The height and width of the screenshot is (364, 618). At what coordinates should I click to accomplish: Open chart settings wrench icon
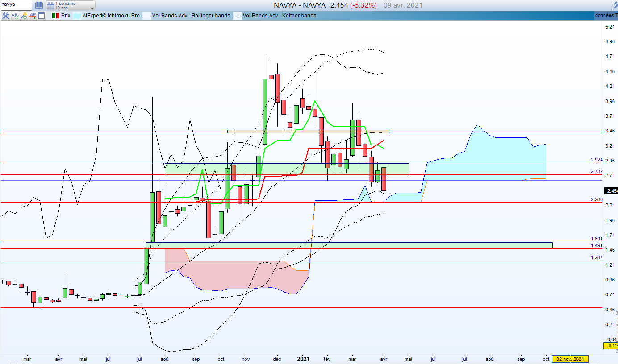coord(5,16)
